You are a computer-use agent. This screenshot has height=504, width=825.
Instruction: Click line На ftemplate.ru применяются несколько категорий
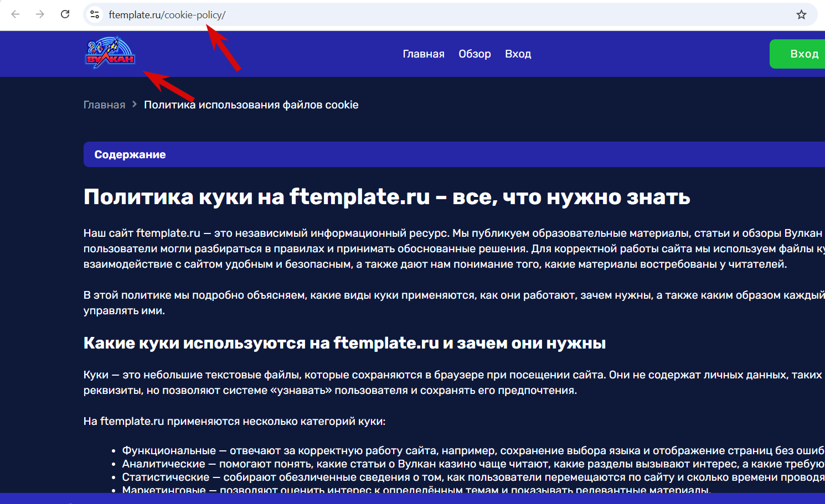point(234,421)
